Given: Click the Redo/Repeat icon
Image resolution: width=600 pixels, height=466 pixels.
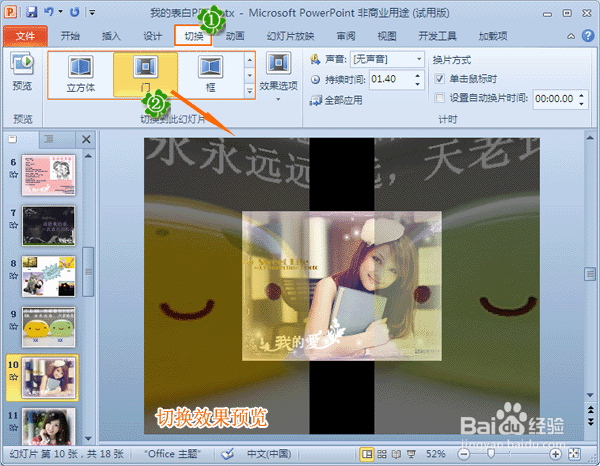Looking at the screenshot, I should 74,12.
